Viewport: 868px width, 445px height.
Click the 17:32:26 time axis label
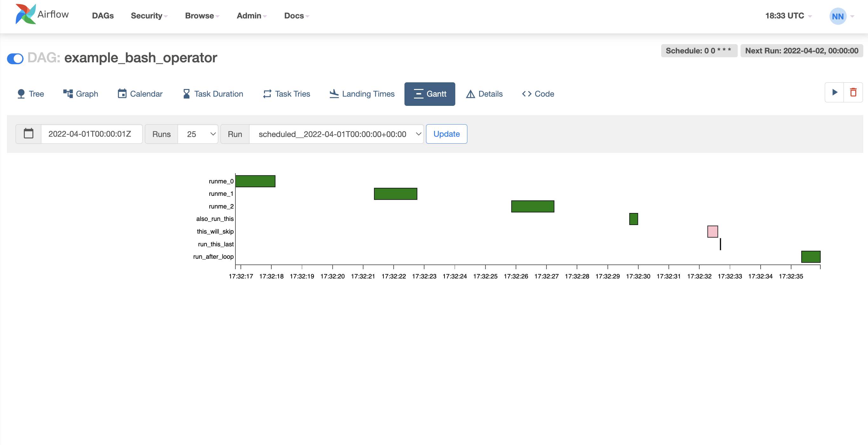(x=516, y=276)
